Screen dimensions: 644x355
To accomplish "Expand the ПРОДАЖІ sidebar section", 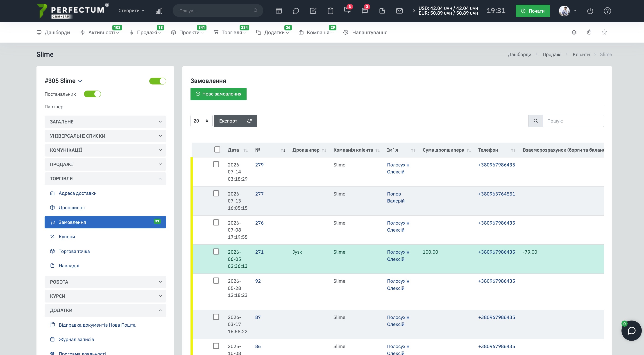I will coord(105,164).
